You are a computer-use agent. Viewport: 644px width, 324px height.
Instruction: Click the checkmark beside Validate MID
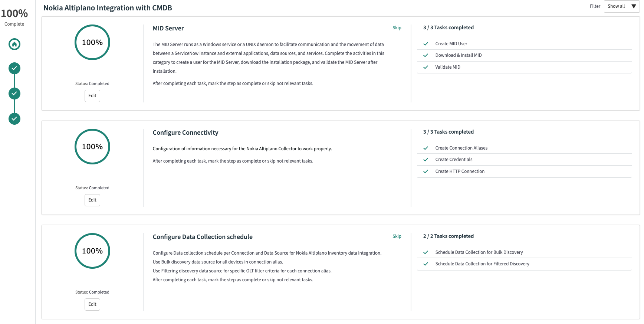(x=425, y=67)
